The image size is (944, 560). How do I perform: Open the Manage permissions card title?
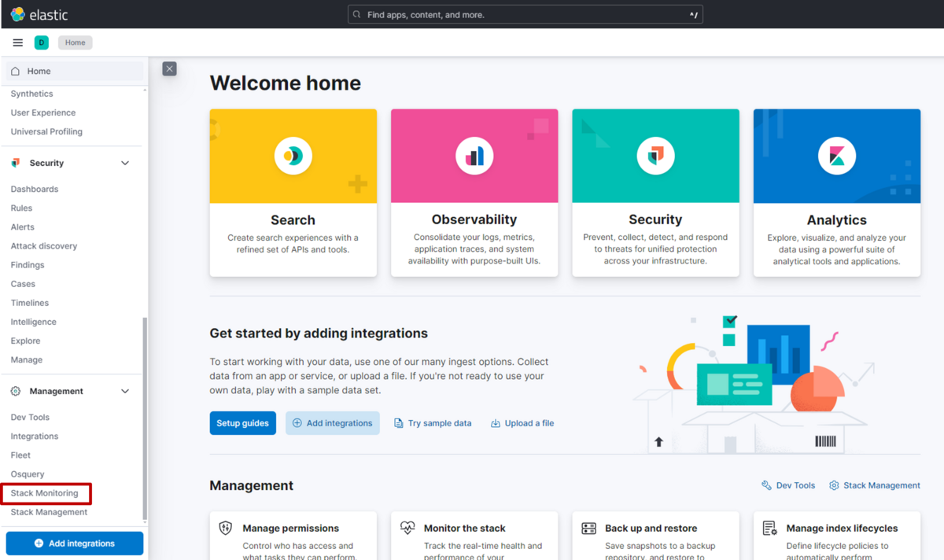click(291, 529)
